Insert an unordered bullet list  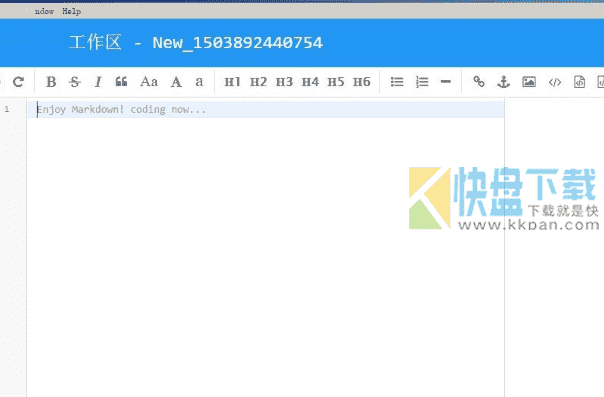click(x=397, y=82)
